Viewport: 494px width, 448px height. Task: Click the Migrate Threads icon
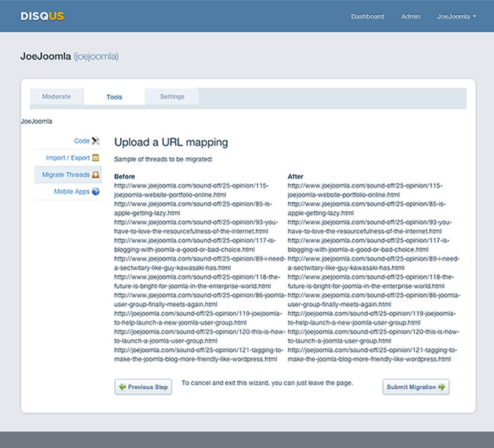(x=95, y=175)
